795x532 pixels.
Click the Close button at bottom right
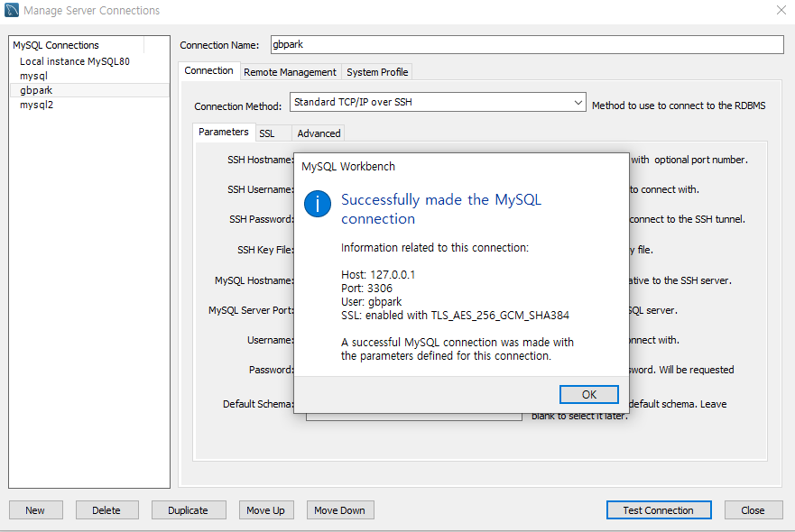[x=753, y=510]
